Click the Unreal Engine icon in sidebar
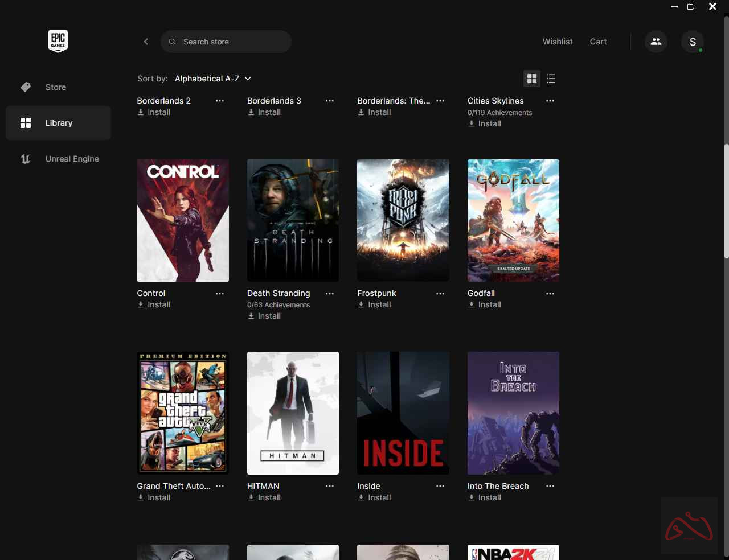Viewport: 729px width, 560px height. [25, 159]
